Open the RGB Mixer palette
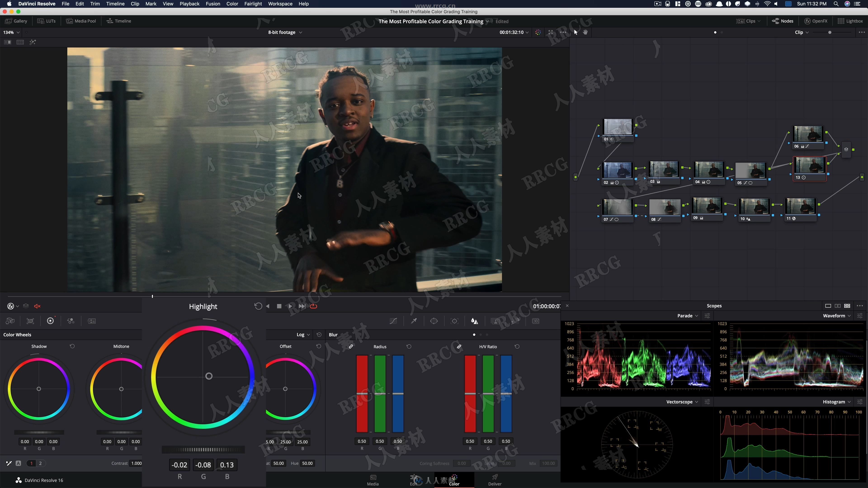Image resolution: width=868 pixels, height=488 pixels. point(71,321)
